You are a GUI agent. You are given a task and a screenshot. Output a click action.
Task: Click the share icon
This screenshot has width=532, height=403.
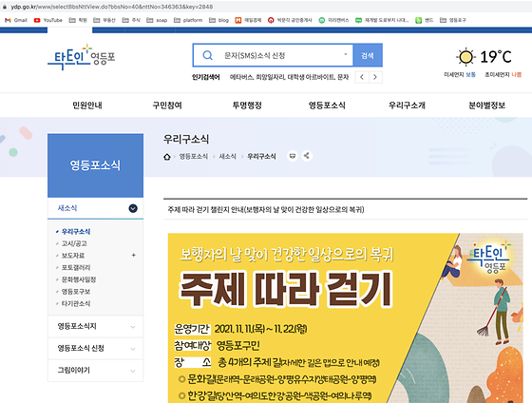(x=306, y=156)
